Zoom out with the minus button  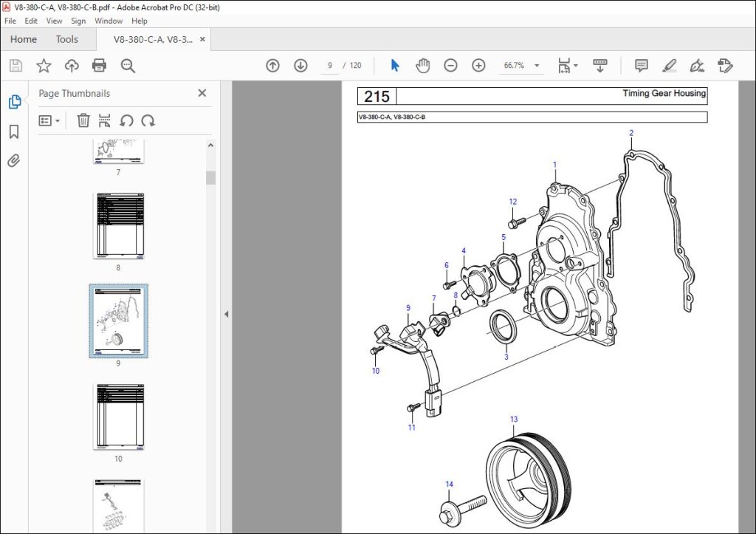coord(450,66)
